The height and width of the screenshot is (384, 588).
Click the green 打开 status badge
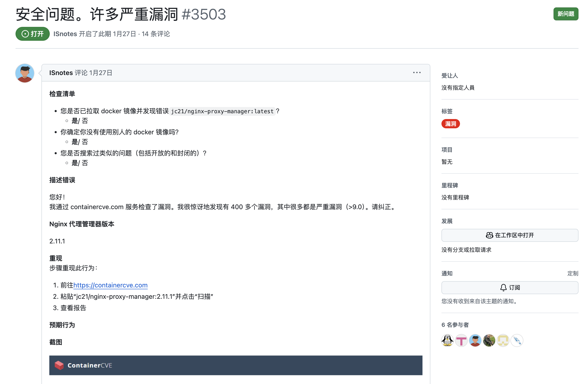(32, 34)
